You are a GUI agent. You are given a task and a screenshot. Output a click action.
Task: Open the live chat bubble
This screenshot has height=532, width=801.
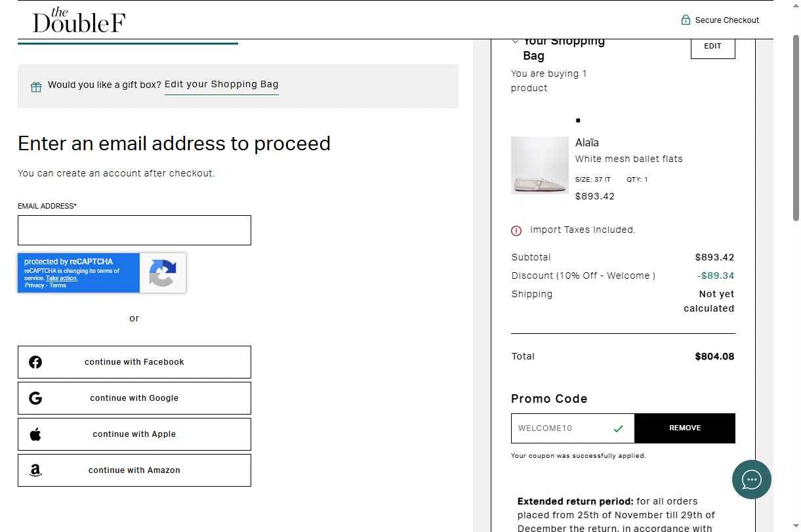[x=752, y=480]
